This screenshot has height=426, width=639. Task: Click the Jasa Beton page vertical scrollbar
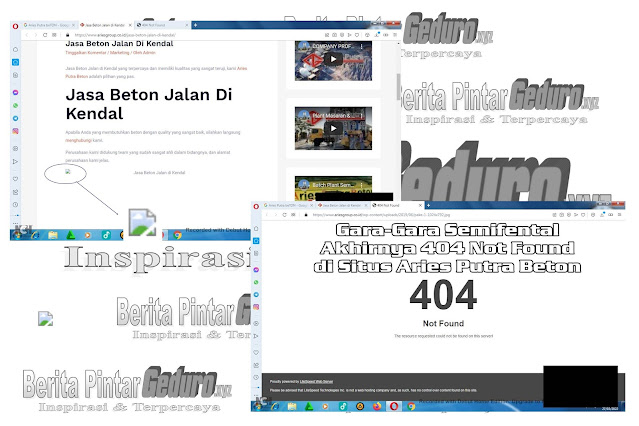pos(398,86)
